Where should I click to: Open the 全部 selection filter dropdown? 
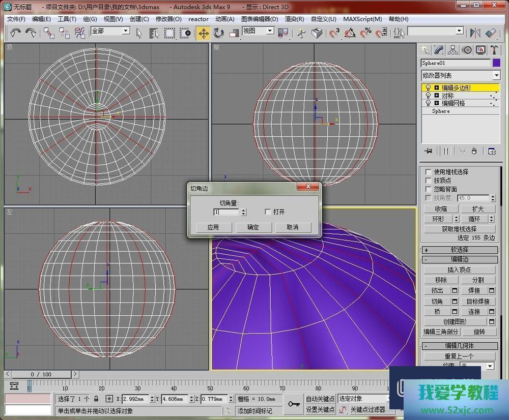[125, 31]
